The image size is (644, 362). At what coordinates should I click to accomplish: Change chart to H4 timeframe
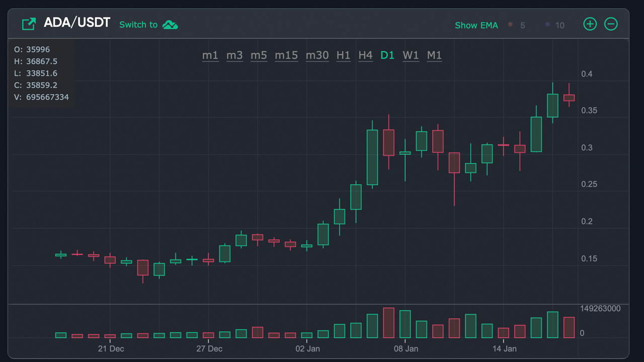point(365,55)
